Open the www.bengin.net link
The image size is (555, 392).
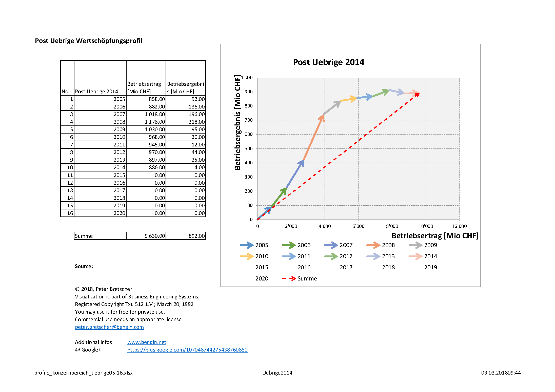pyautogui.click(x=147, y=342)
